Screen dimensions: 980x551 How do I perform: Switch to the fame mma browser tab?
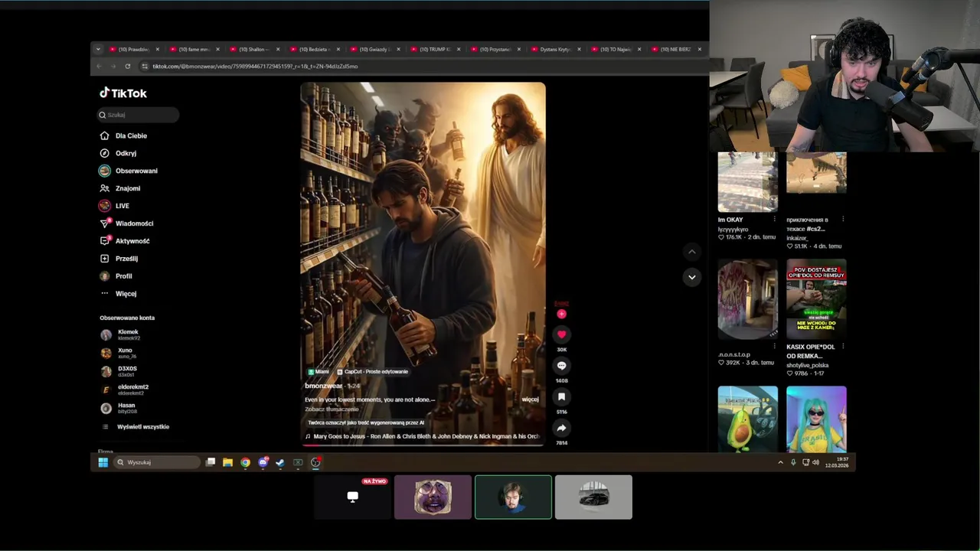point(194,49)
